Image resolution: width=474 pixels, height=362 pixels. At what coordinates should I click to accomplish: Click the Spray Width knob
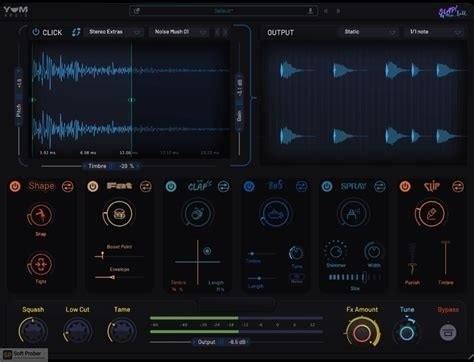373,252
